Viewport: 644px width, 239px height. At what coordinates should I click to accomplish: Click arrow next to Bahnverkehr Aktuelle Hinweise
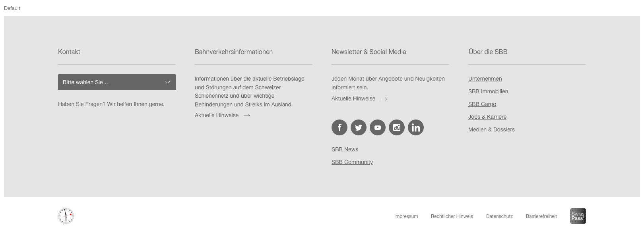[247, 116]
